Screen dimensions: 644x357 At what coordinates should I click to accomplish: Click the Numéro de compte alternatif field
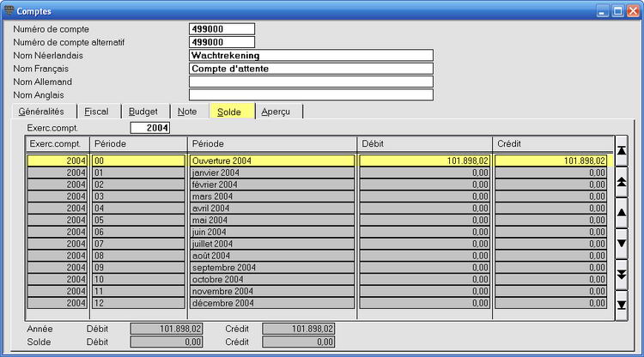[x=222, y=42]
